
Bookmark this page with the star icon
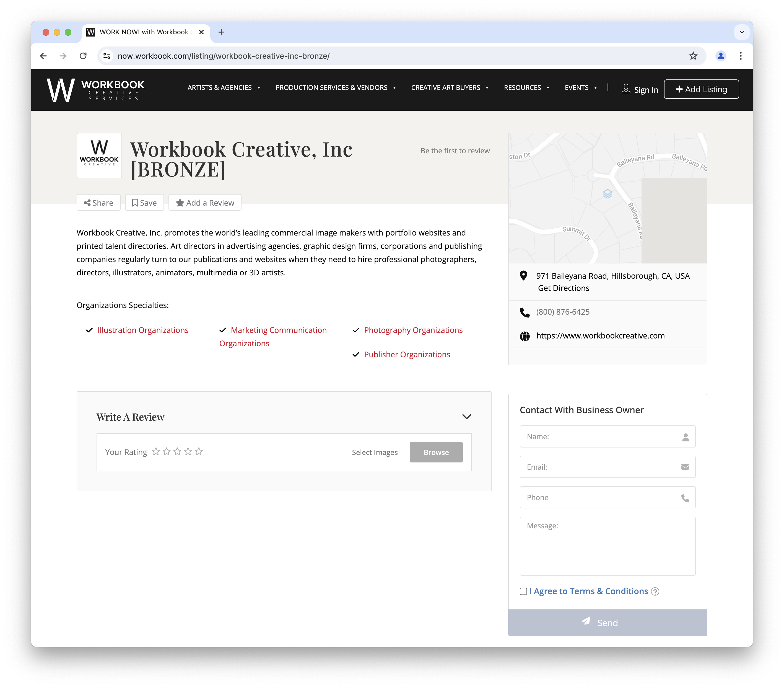[x=693, y=56]
